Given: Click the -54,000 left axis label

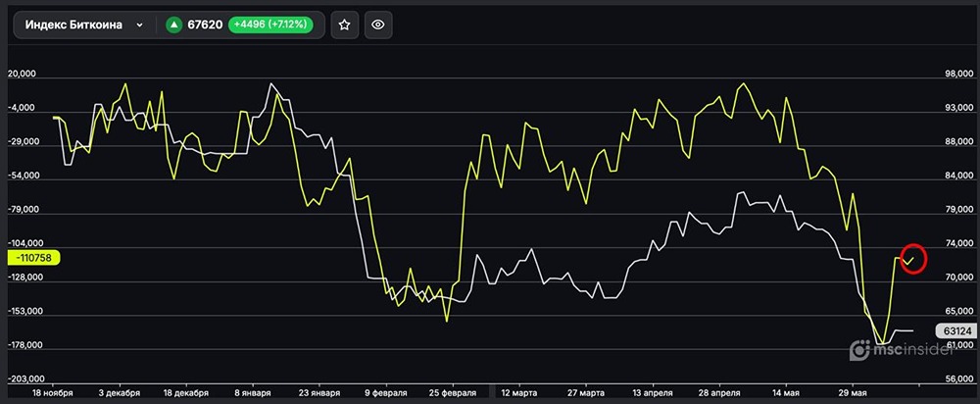Looking at the screenshot, I should click(24, 176).
